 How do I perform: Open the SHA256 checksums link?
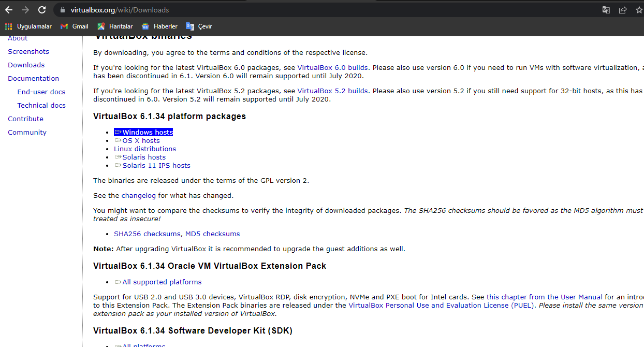pos(147,234)
